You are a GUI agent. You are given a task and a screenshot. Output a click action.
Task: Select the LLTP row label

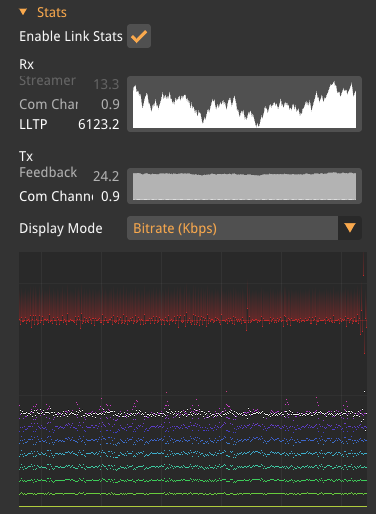[x=33, y=124]
